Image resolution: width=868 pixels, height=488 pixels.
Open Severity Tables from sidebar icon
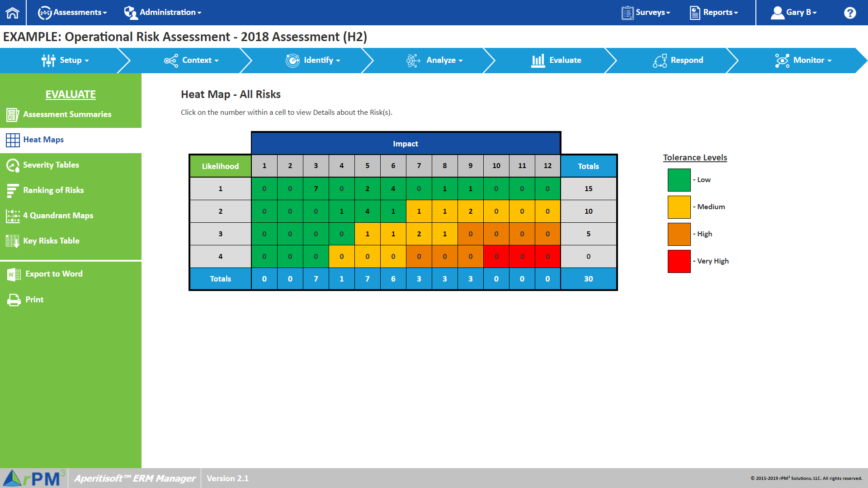pyautogui.click(x=12, y=165)
